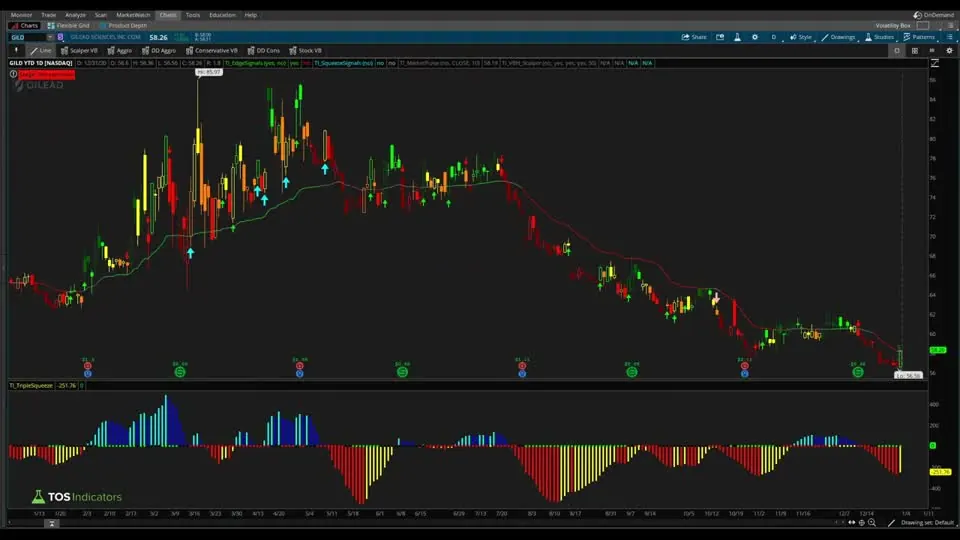Switch to the Analyze tab
The image size is (960, 540).
pyautogui.click(x=75, y=15)
